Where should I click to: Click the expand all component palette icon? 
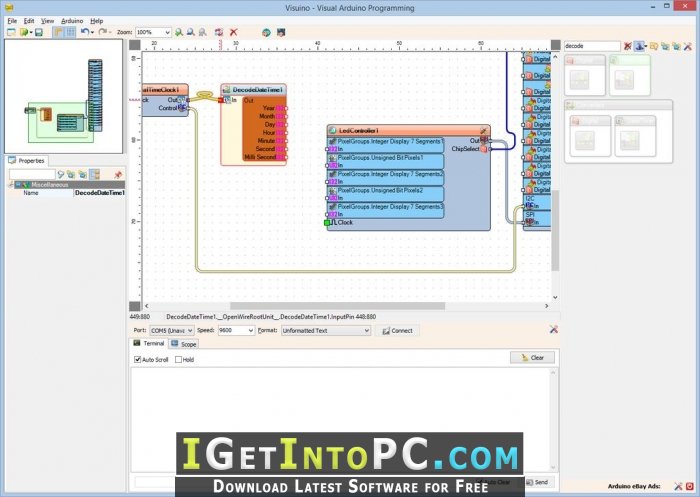[x=665, y=46]
